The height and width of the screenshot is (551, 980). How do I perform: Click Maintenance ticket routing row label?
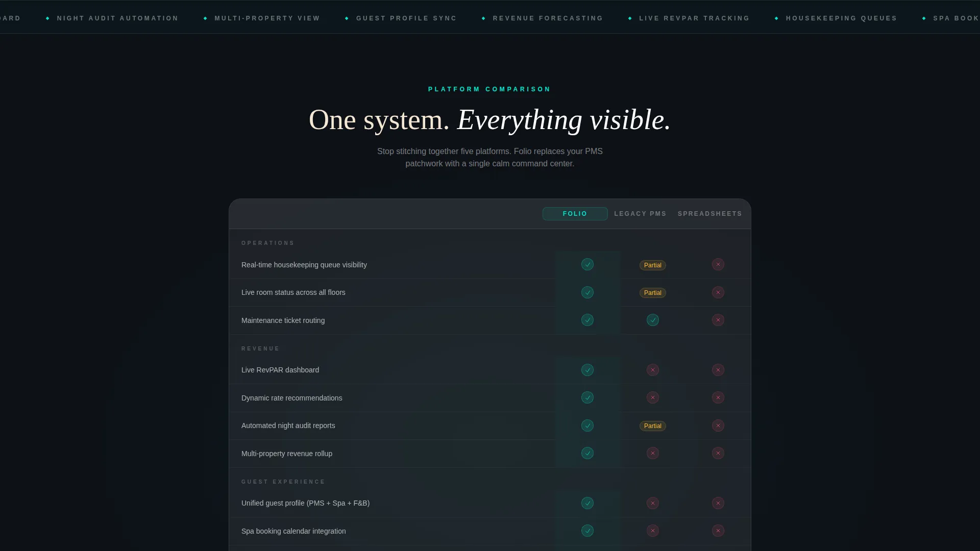283,320
